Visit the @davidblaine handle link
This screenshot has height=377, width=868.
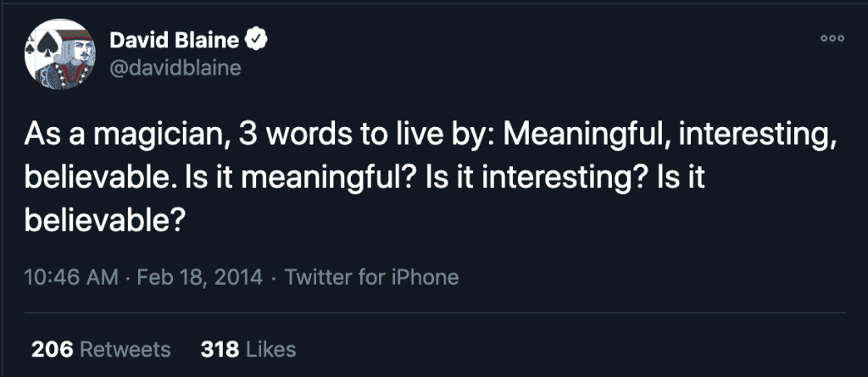(175, 67)
